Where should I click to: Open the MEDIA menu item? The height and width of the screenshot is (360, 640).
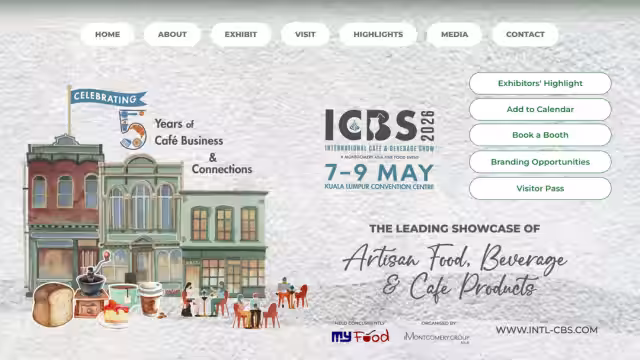[x=454, y=34]
